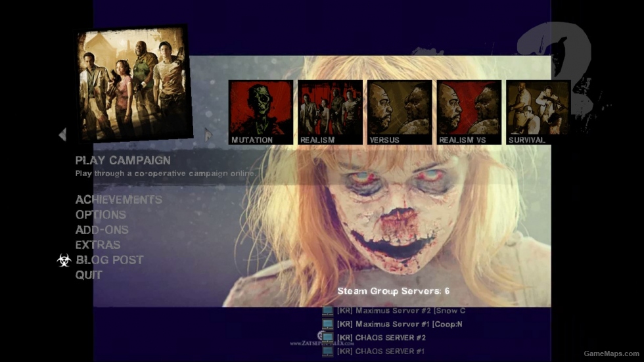Start Play Campaign

pyautogui.click(x=123, y=160)
